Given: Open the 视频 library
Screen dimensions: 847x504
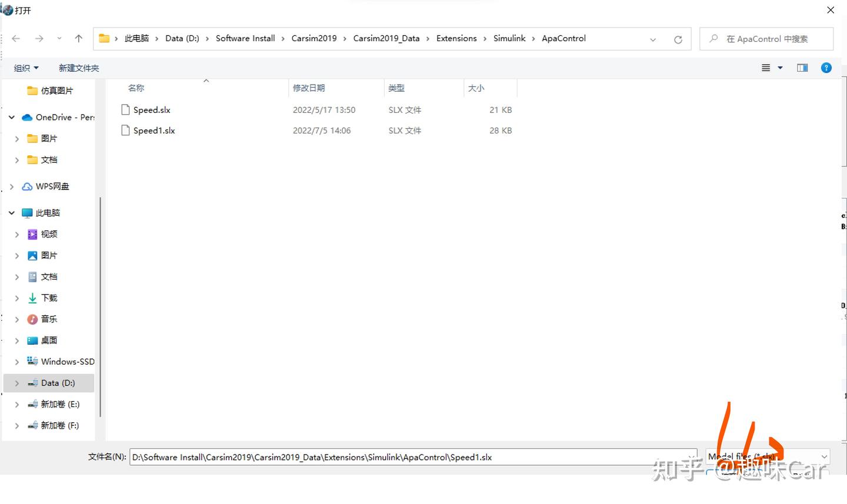Looking at the screenshot, I should 42,234.
